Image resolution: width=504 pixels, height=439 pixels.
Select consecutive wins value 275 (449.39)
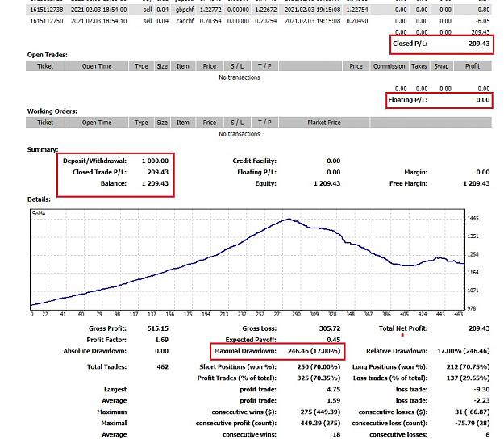pos(320,412)
